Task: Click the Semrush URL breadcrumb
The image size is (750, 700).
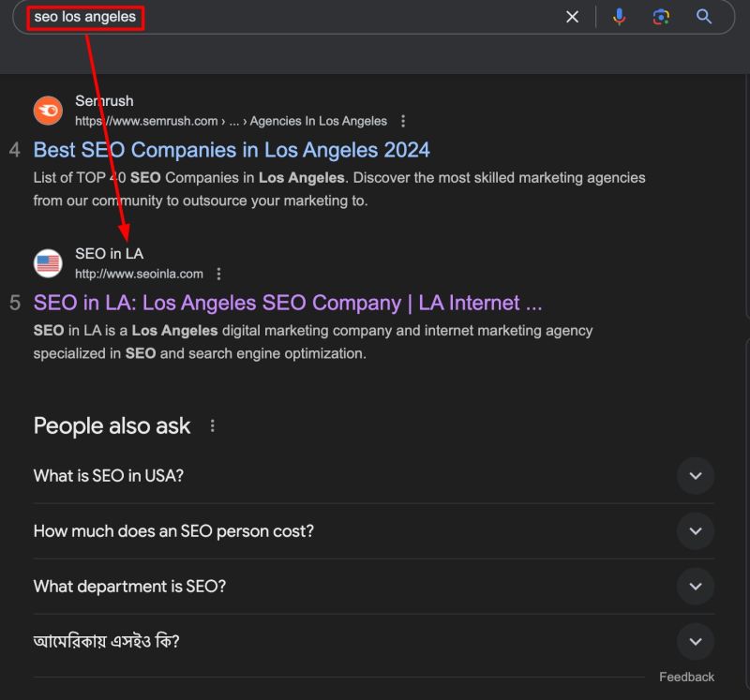Action: click(x=231, y=121)
